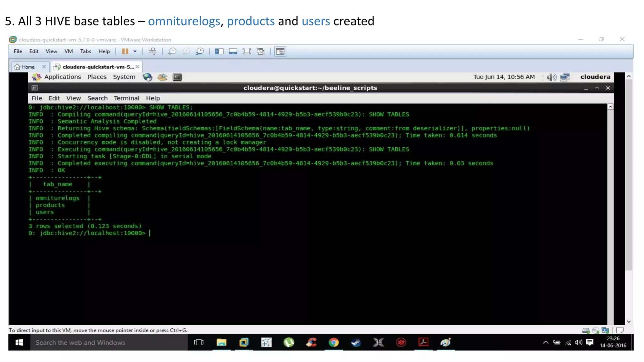Viewport: 644px width, 362px height.
Task: Open the Terminal menu
Action: point(126,98)
